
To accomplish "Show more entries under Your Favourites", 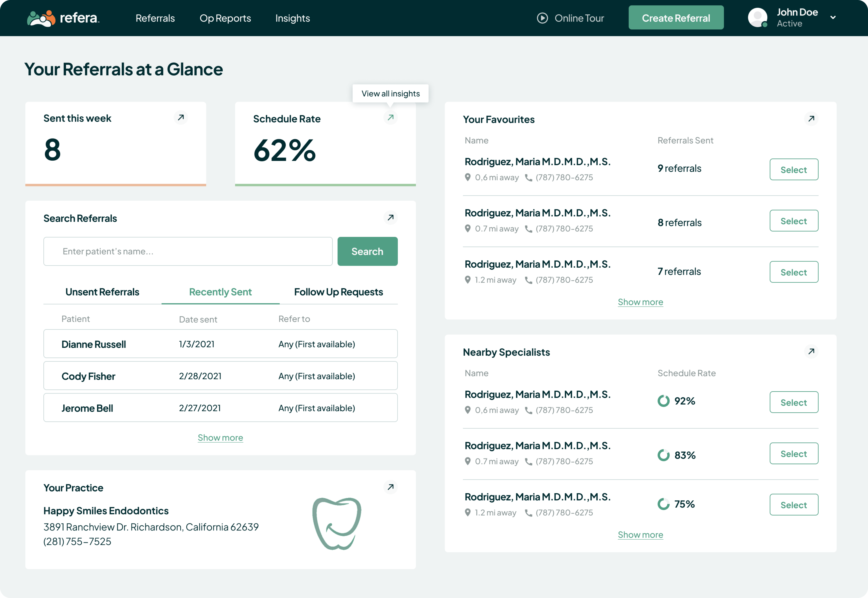I will coord(640,302).
